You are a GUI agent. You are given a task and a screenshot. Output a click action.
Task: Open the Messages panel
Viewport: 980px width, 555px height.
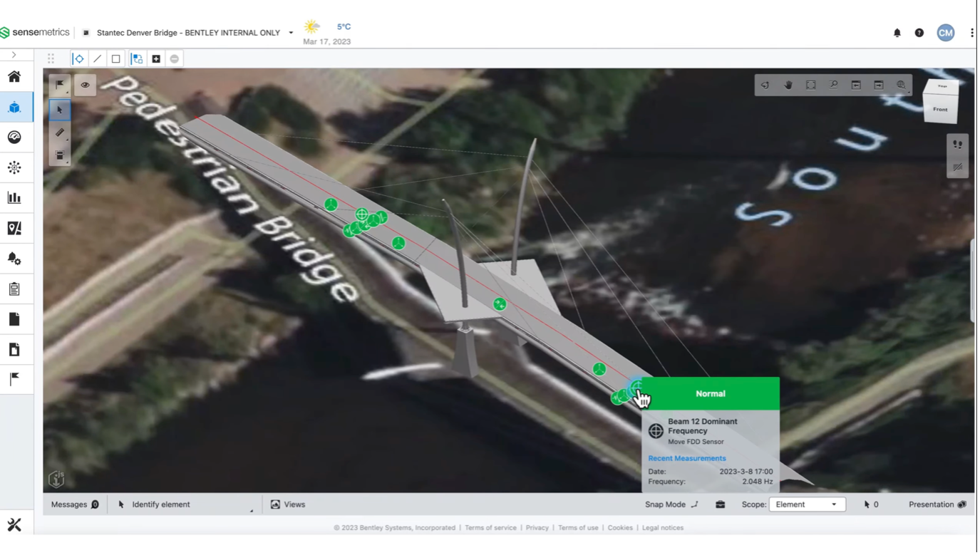pyautogui.click(x=75, y=504)
